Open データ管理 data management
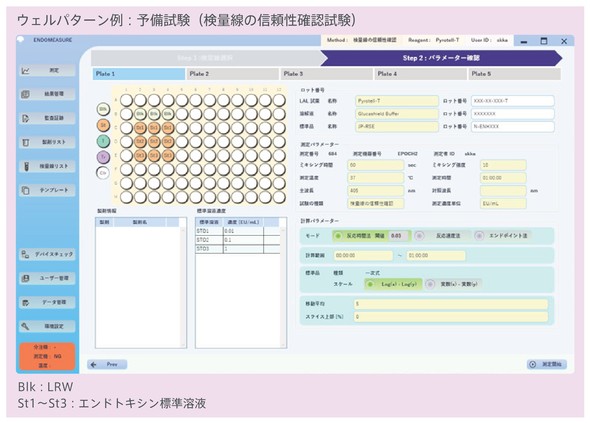The height and width of the screenshot is (423, 590). pos(47,302)
